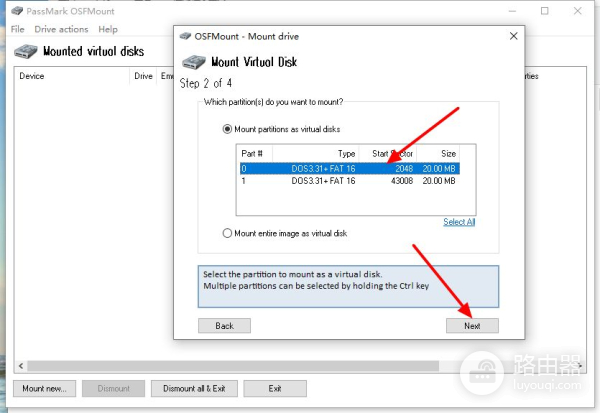
Task: Click the Device column header in main window
Action: (72, 76)
